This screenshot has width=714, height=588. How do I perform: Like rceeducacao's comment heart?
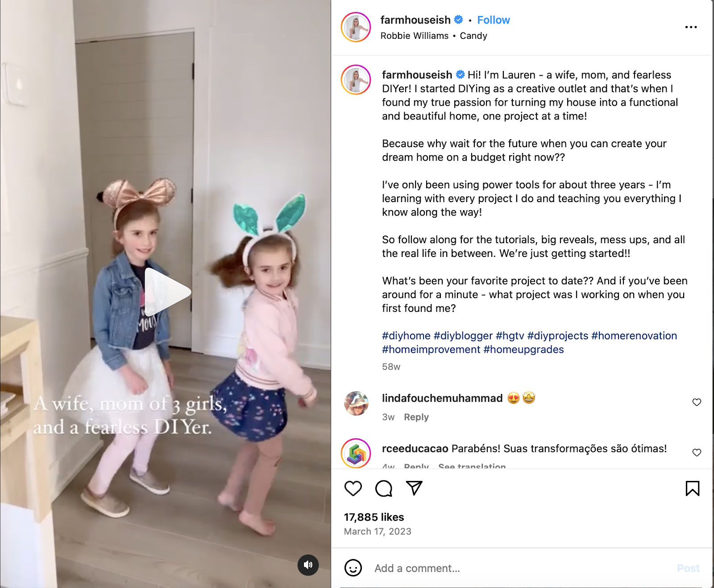click(697, 452)
